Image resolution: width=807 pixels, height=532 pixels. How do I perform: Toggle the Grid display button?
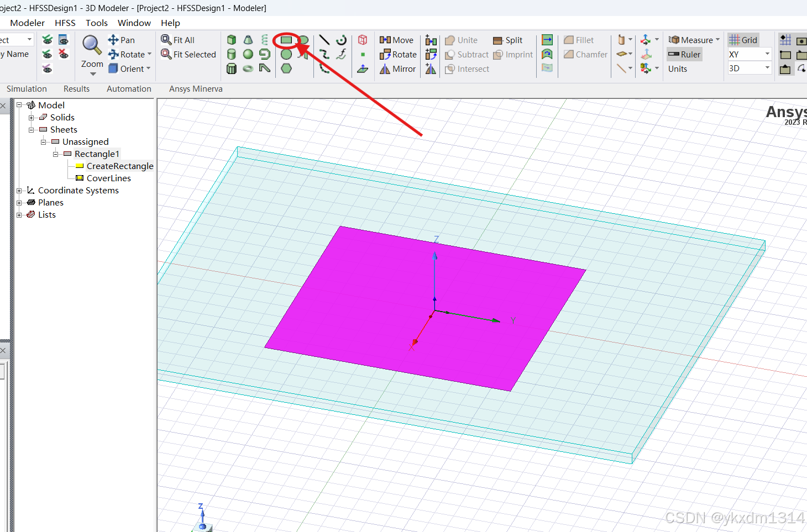[743, 40]
